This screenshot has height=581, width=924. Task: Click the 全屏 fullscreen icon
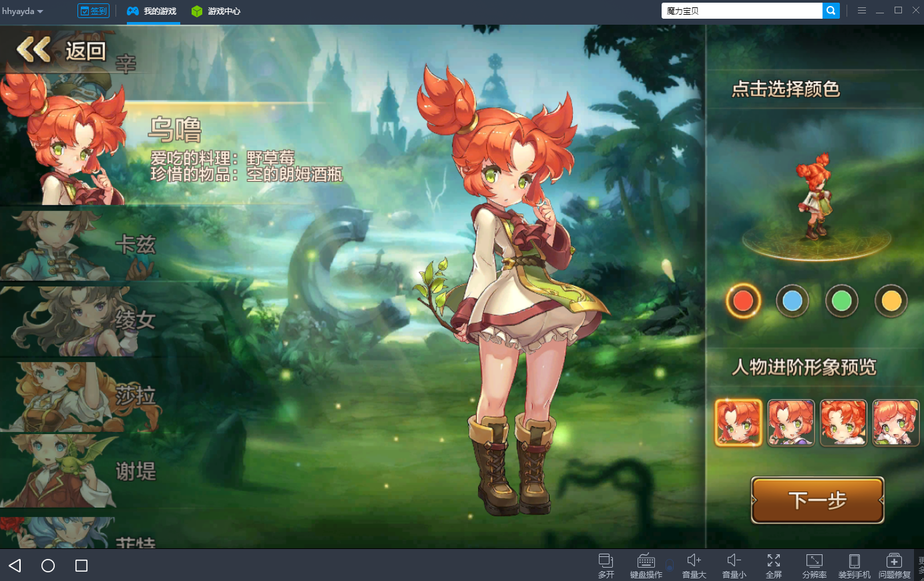774,565
